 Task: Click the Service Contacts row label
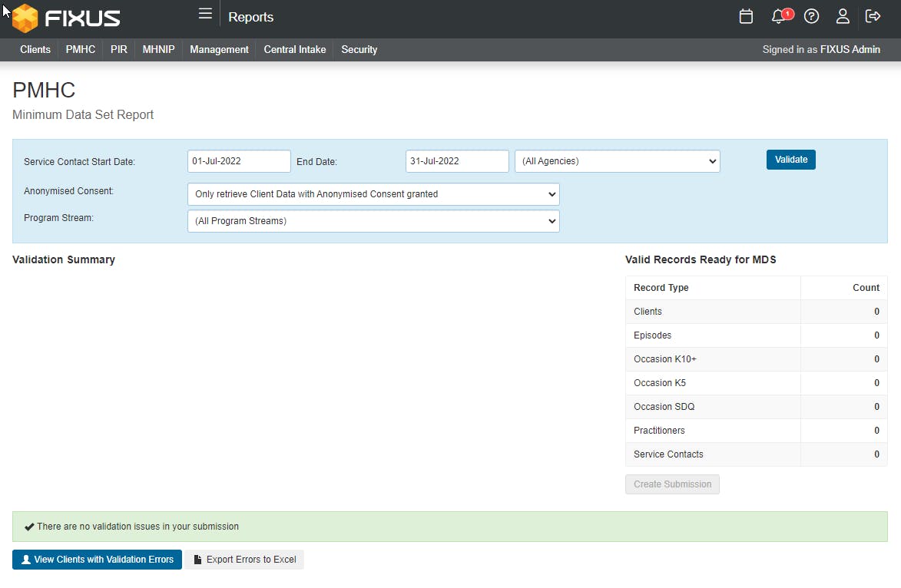(668, 454)
